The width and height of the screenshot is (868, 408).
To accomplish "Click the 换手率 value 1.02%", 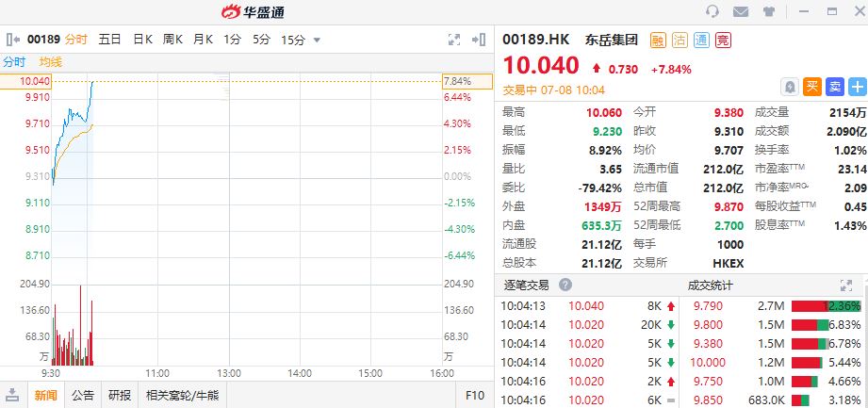I will pos(851,150).
